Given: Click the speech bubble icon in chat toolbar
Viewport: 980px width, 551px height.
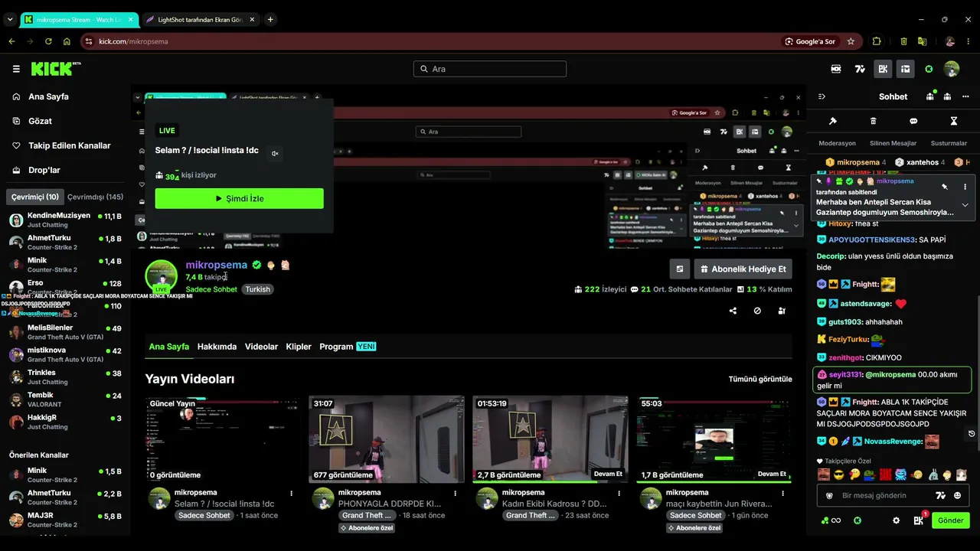Looking at the screenshot, I should pyautogui.click(x=913, y=121).
